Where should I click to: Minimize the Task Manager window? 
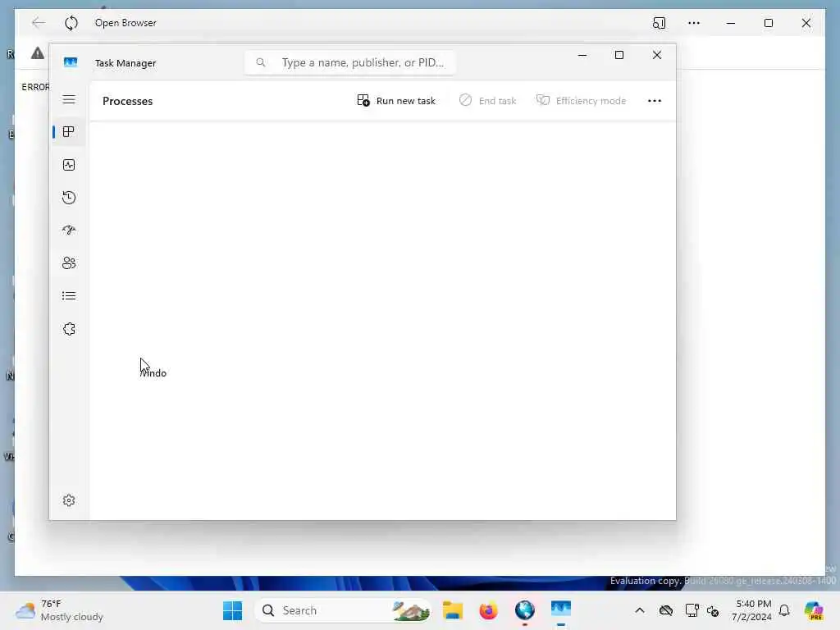582,55
